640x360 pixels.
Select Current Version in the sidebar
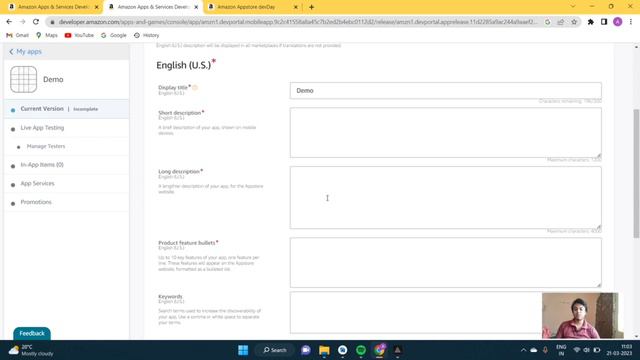pyautogui.click(x=67, y=109)
